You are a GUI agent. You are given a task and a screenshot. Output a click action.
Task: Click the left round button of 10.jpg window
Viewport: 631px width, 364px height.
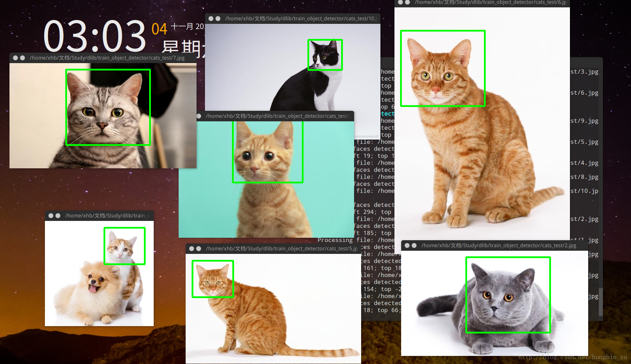point(211,19)
